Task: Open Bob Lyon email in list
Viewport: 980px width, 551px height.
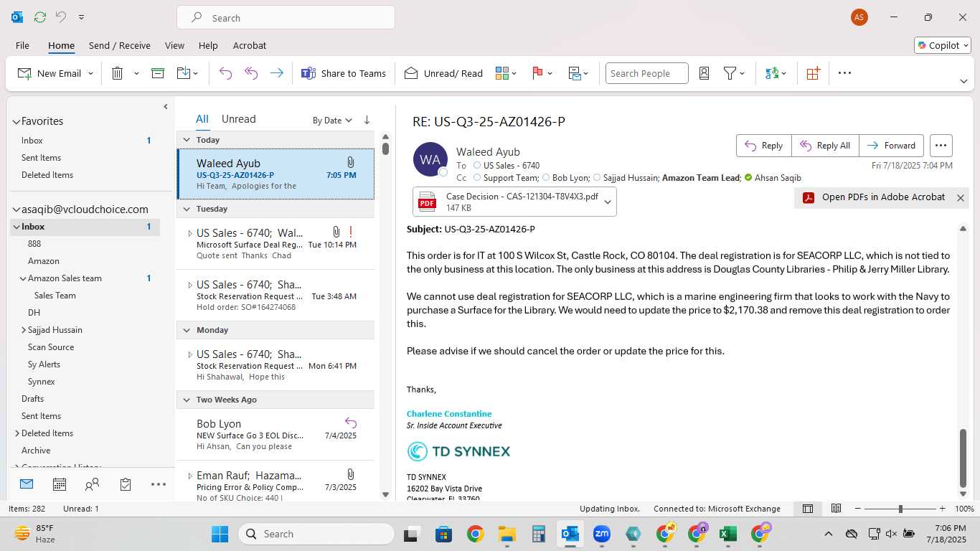Action: pos(275,434)
